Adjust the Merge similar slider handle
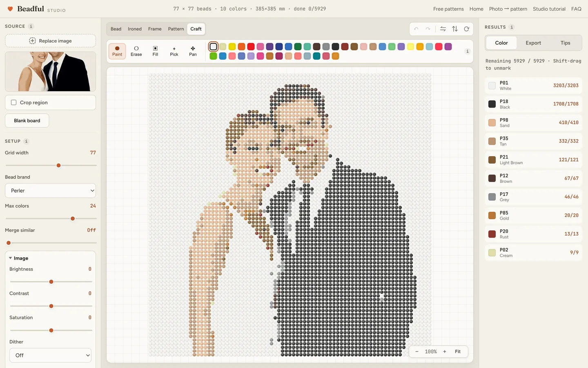Viewport: 588px width, 368px height. (9, 243)
